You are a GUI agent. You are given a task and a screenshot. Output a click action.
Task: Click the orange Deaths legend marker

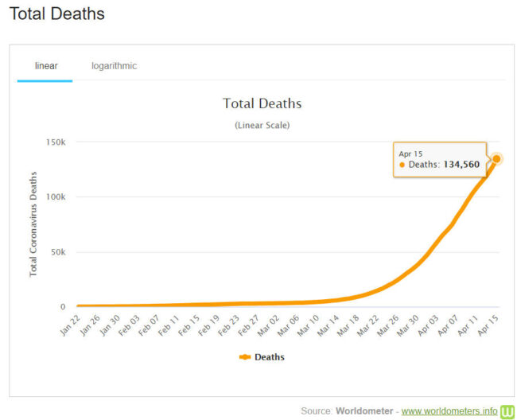244,357
